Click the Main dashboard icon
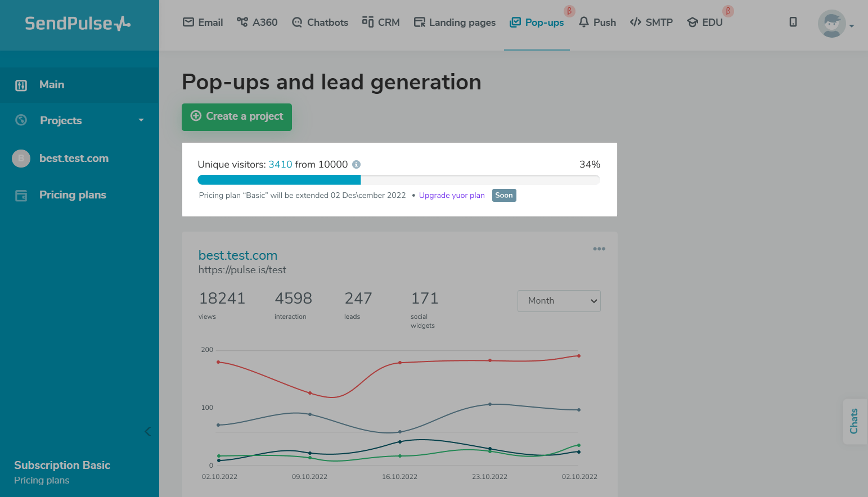Screen dimensions: 868x497 [21, 85]
